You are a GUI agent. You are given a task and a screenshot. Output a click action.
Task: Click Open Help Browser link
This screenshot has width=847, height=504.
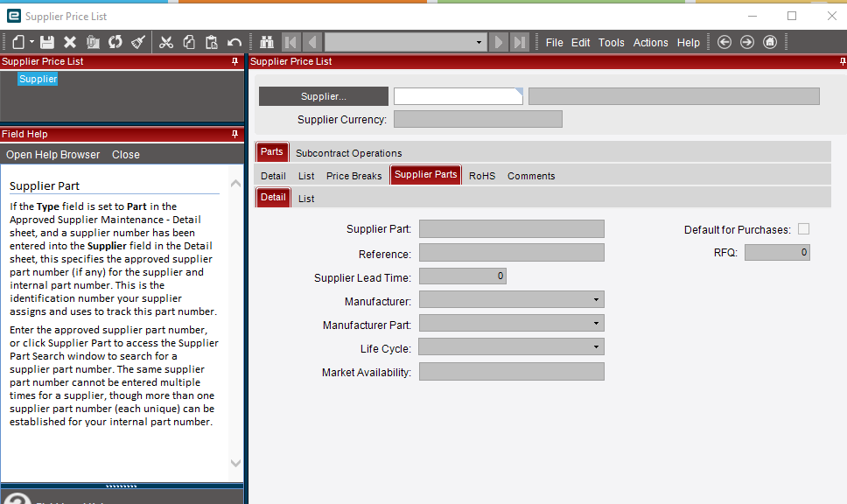[x=52, y=155]
